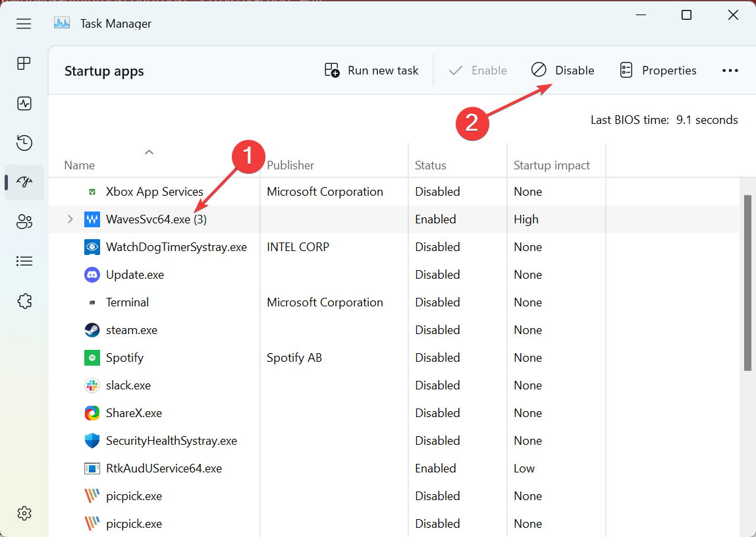The width and height of the screenshot is (756, 537).
Task: Click the vertical scrollbar thumb
Action: 747,283
